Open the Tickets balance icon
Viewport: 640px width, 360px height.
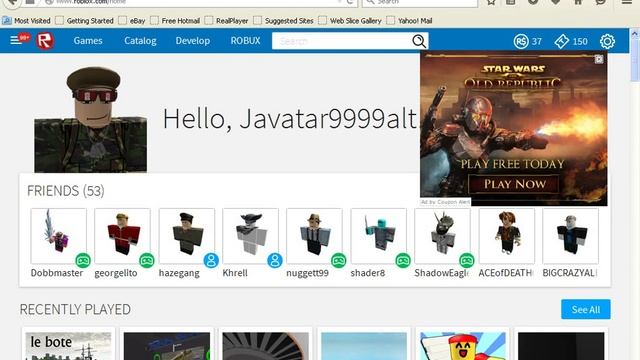tap(562, 41)
